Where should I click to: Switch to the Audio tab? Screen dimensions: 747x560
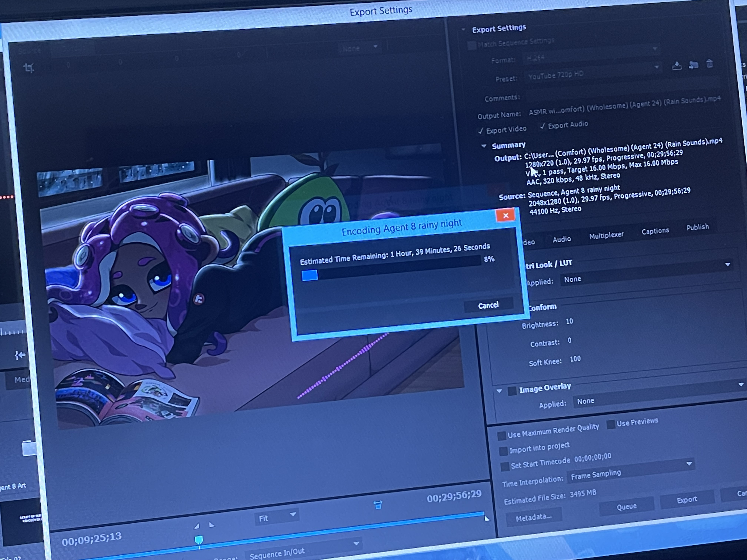(x=562, y=239)
